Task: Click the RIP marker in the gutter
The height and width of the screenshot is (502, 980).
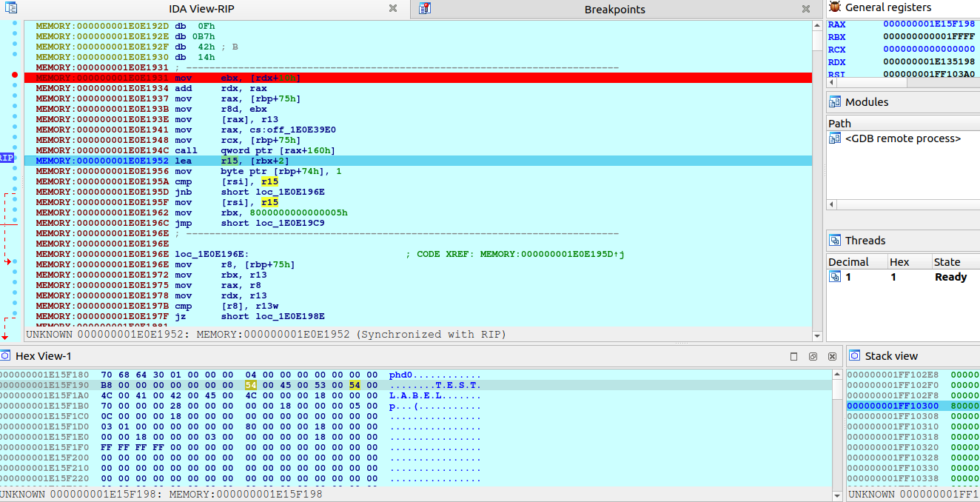Action: (7, 158)
